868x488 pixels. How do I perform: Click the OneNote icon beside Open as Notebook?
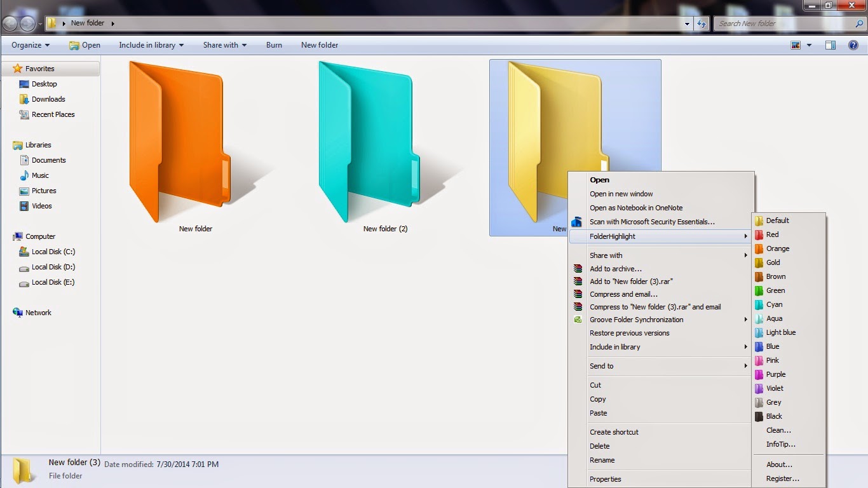click(x=578, y=208)
